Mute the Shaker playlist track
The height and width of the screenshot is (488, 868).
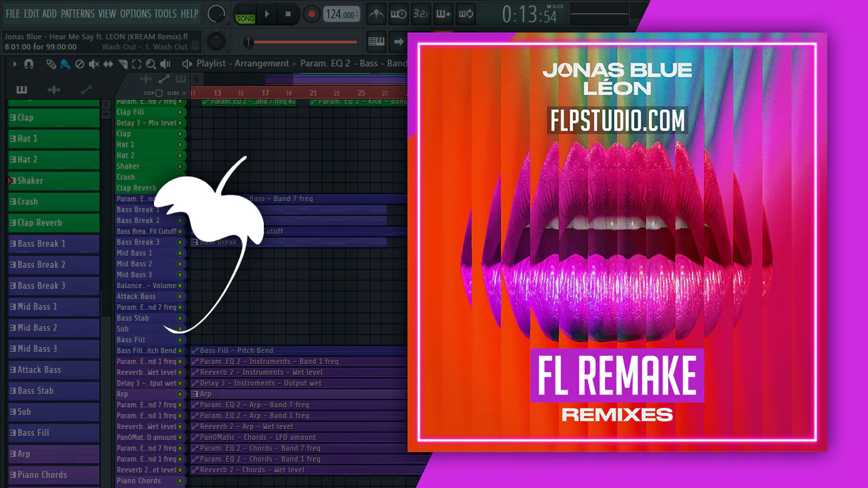pyautogui.click(x=180, y=166)
